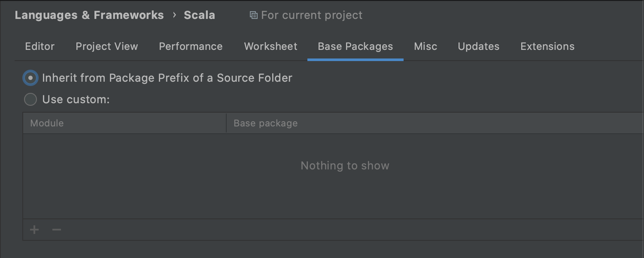Switch to the Performance tab
Screen dimensions: 644x258
pyautogui.click(x=191, y=46)
